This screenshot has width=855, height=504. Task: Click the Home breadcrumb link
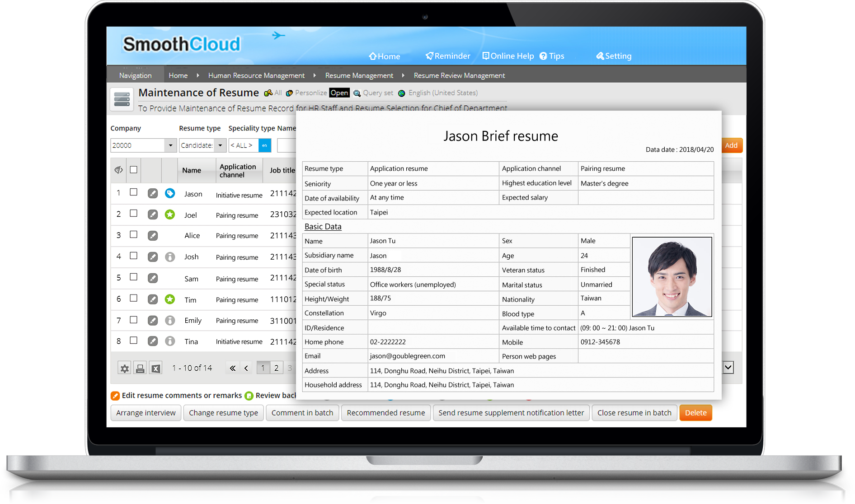coord(178,75)
